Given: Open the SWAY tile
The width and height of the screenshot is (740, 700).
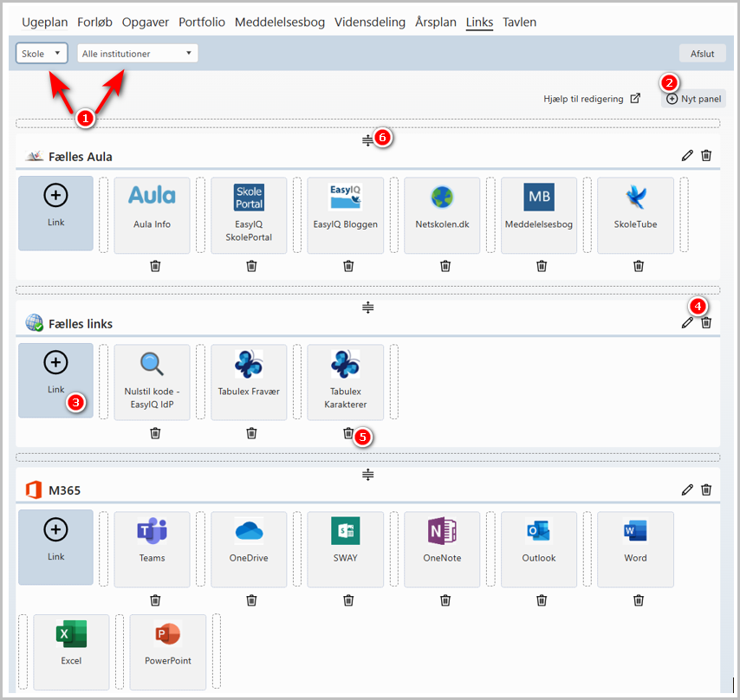Looking at the screenshot, I should pos(346,549).
